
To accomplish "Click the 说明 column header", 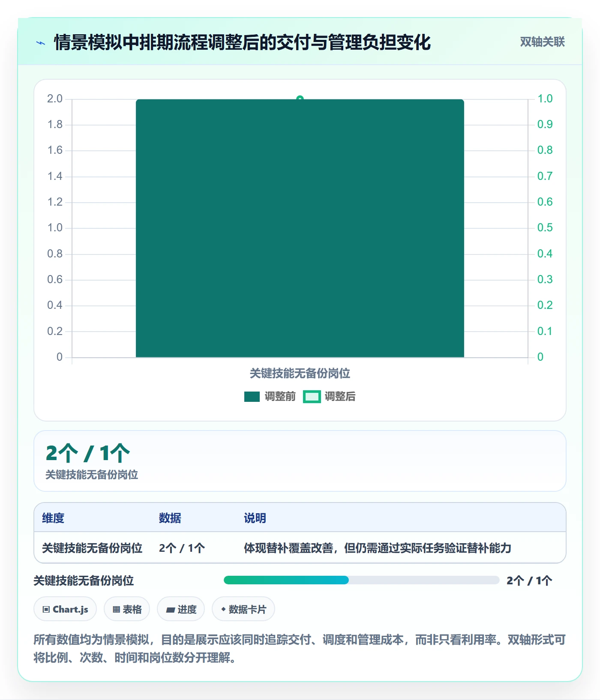I will 255,518.
